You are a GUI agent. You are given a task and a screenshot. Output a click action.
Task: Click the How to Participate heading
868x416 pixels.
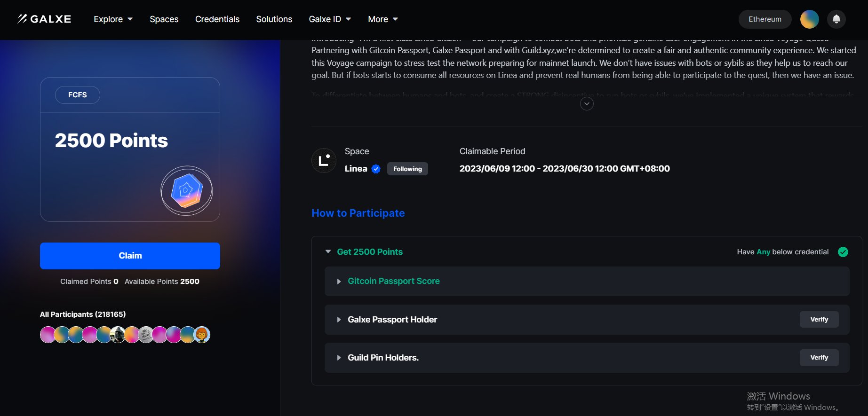(358, 213)
